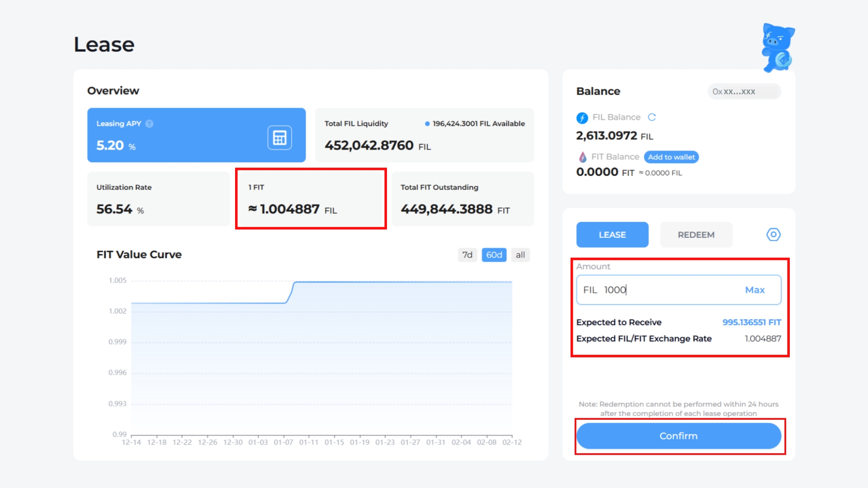Switch the curve range to 7d
This screenshot has height=488, width=868.
click(x=467, y=255)
